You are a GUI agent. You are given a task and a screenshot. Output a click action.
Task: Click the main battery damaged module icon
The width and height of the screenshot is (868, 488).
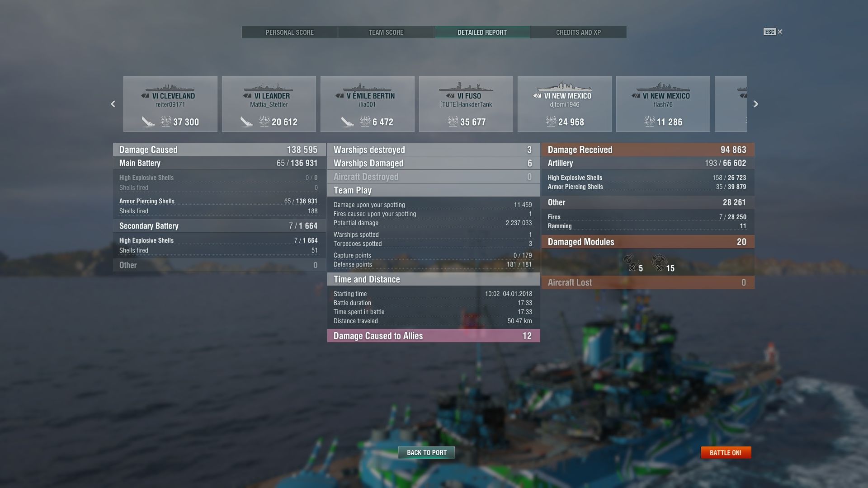tap(631, 262)
